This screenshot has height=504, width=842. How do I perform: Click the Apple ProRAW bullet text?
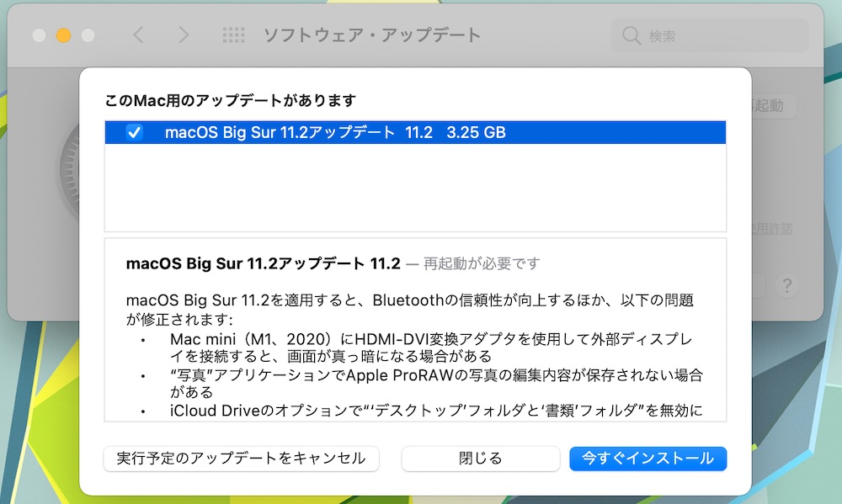[x=436, y=383]
